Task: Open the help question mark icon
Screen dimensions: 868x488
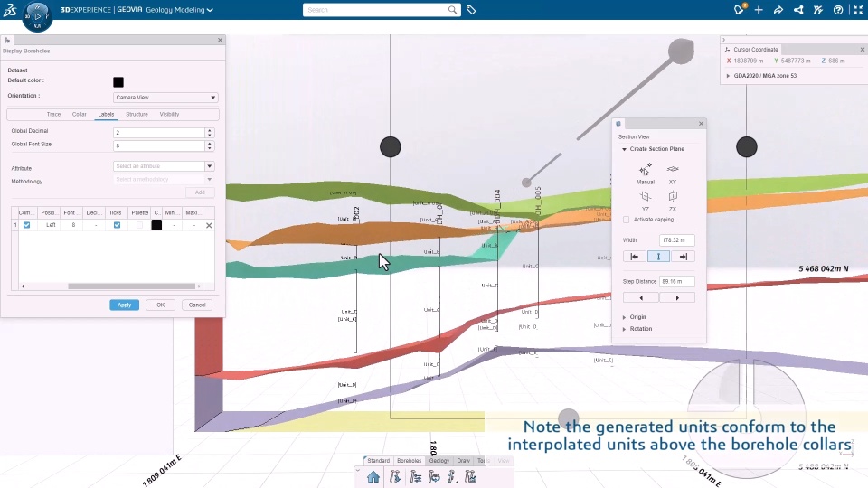Action: point(838,10)
